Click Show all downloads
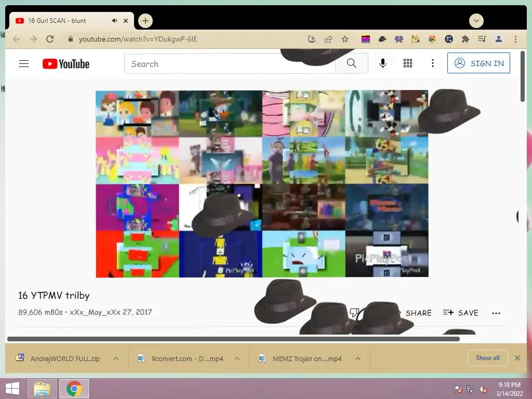Image resolution: width=532 pixels, height=399 pixels. [487, 357]
